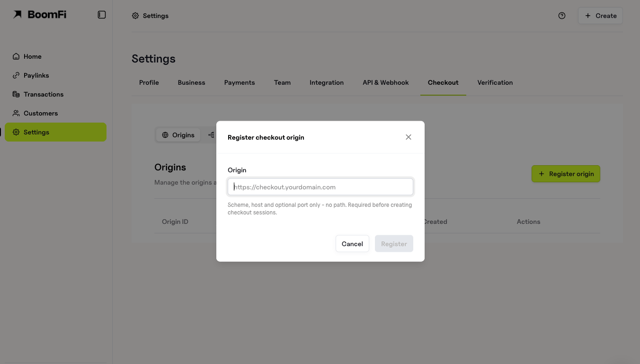The width and height of the screenshot is (640, 364).
Task: Focus the Origin URL input field
Action: [320, 187]
